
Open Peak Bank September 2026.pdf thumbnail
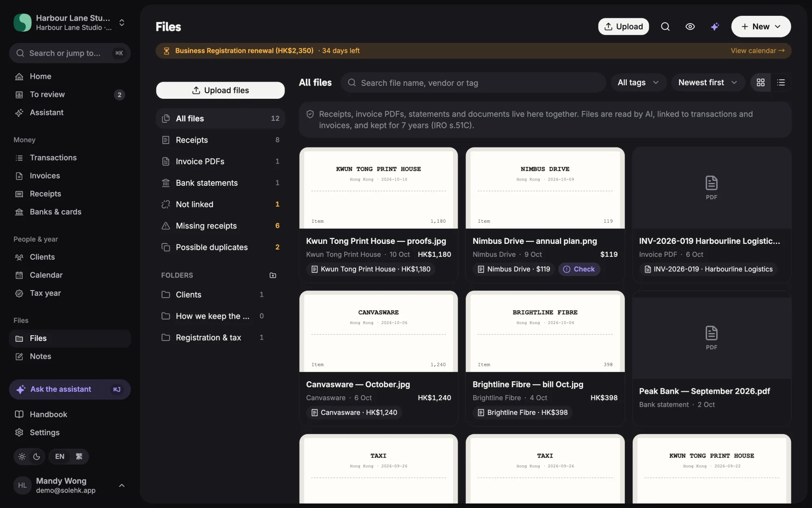(711, 338)
